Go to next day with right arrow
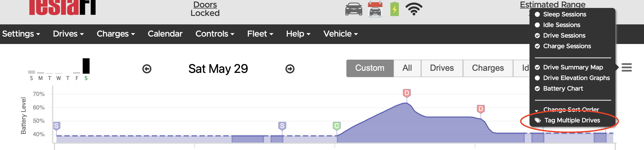 click(x=290, y=69)
